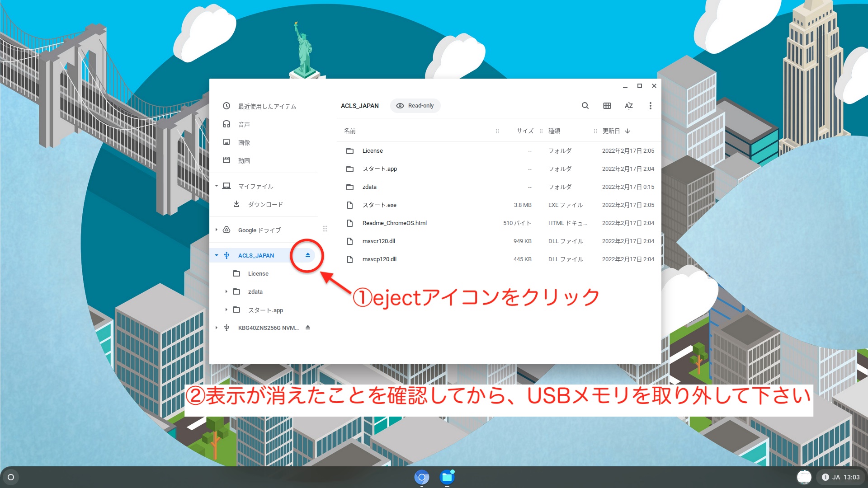Select the License folder row
The width and height of the screenshot is (868, 488).
coord(499,151)
